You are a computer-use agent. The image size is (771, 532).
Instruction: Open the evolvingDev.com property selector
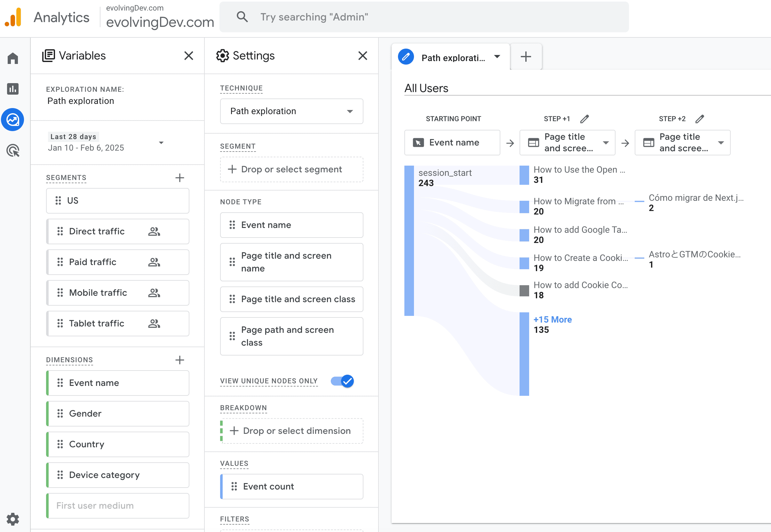tap(160, 17)
